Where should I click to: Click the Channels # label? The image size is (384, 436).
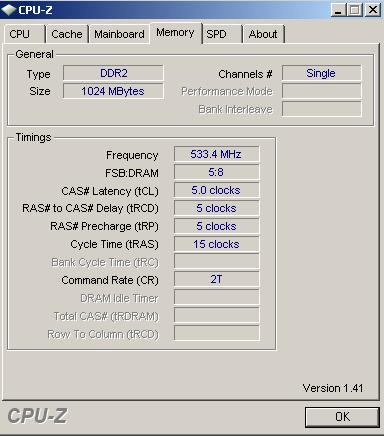click(x=245, y=74)
